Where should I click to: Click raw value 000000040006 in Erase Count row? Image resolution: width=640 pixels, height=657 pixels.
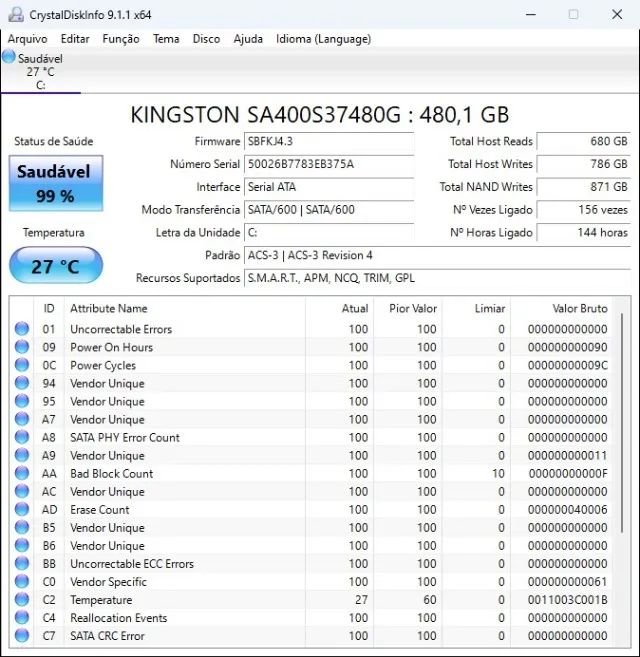click(567, 510)
